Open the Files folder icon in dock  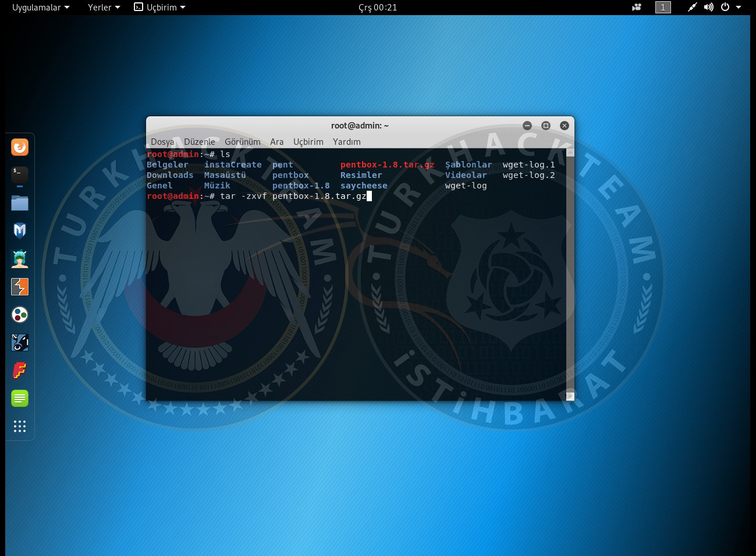(20, 203)
